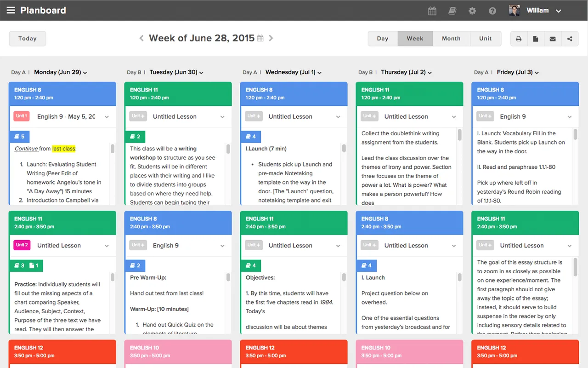This screenshot has width=588, height=368.
Task: Print the plan with printer icon
Action: (x=519, y=39)
